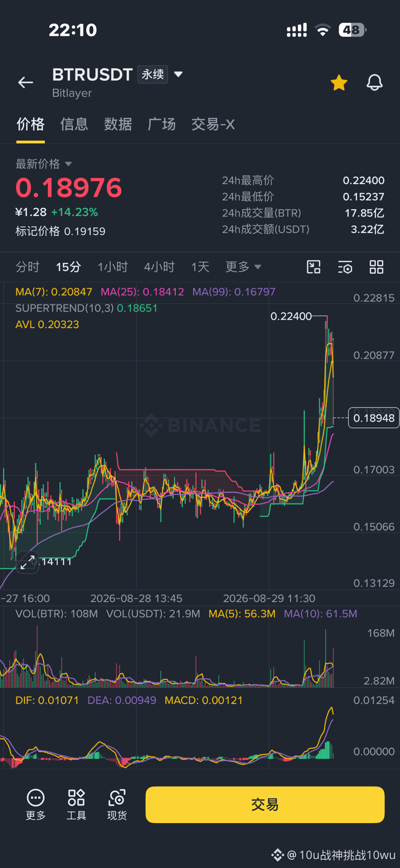Tap the MA(25) indicator value
The height and width of the screenshot is (868, 400).
tap(142, 292)
